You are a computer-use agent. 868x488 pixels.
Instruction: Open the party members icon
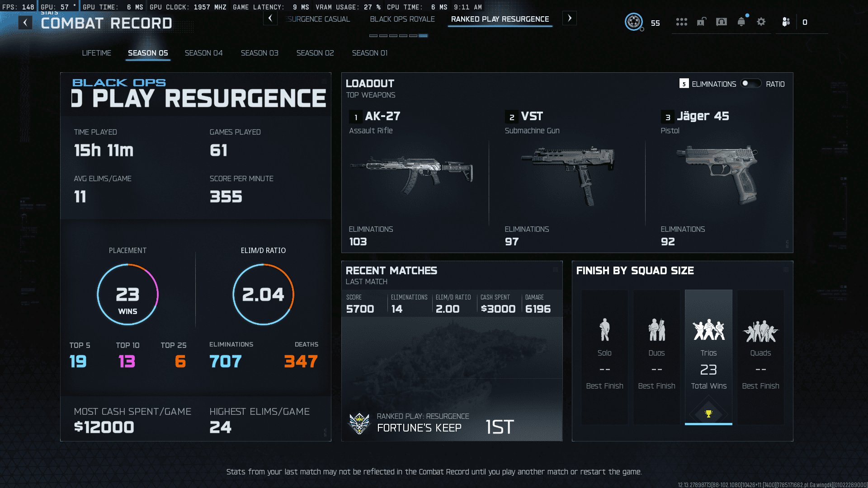coord(786,22)
